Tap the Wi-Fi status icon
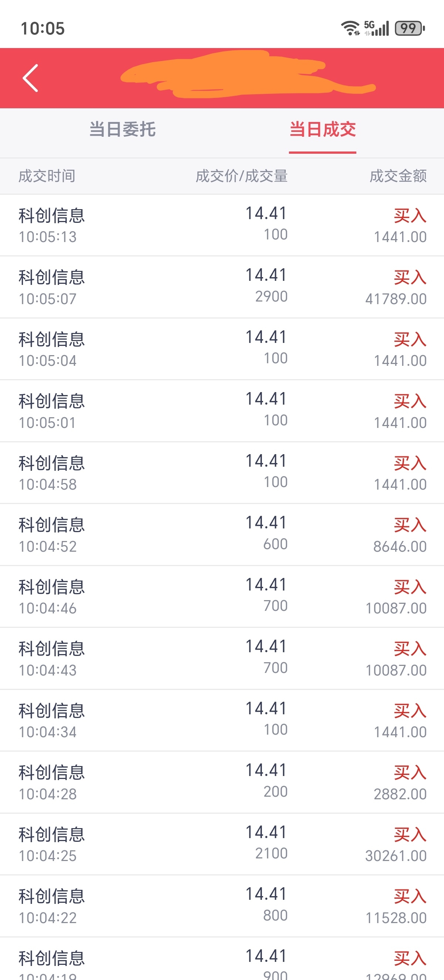 350,28
